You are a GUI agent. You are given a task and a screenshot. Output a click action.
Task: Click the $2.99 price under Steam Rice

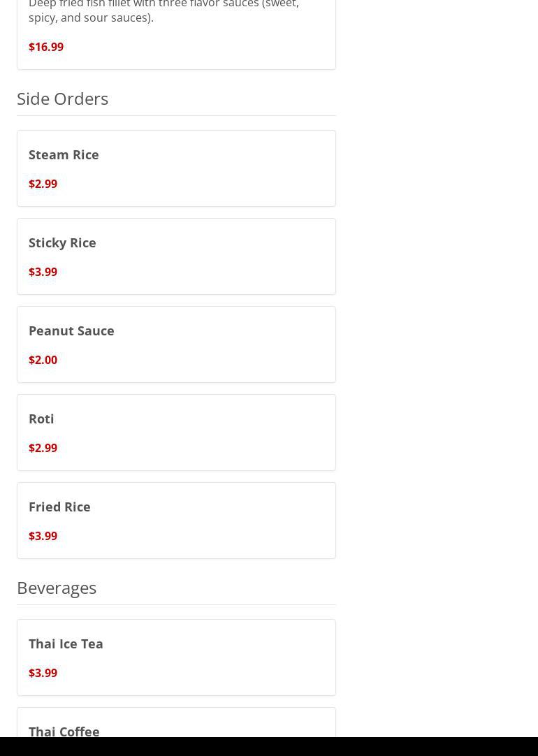(x=43, y=184)
